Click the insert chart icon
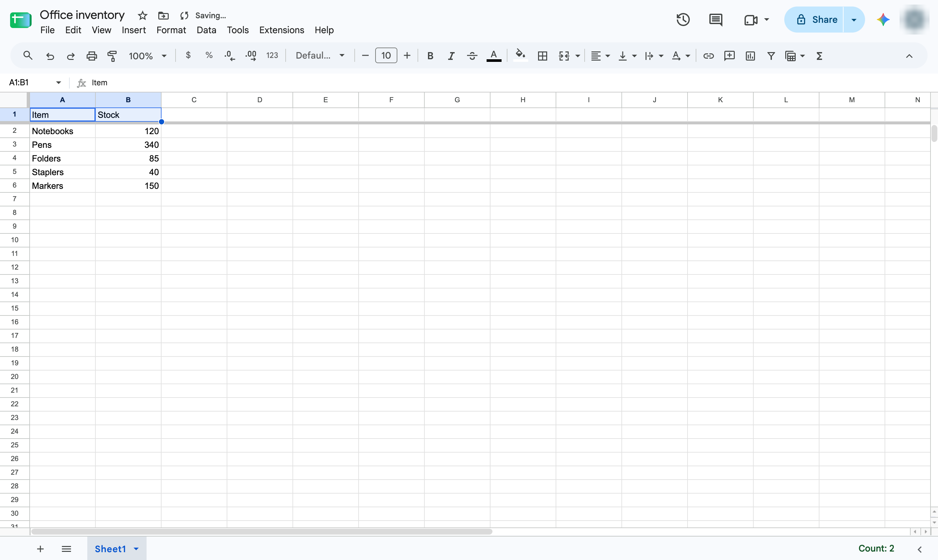 [x=750, y=56]
